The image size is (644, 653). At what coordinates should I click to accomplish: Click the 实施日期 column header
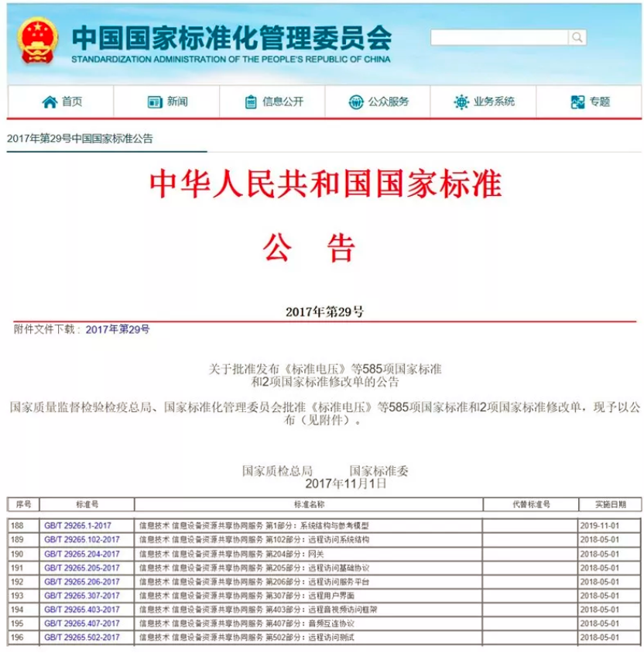point(610,504)
